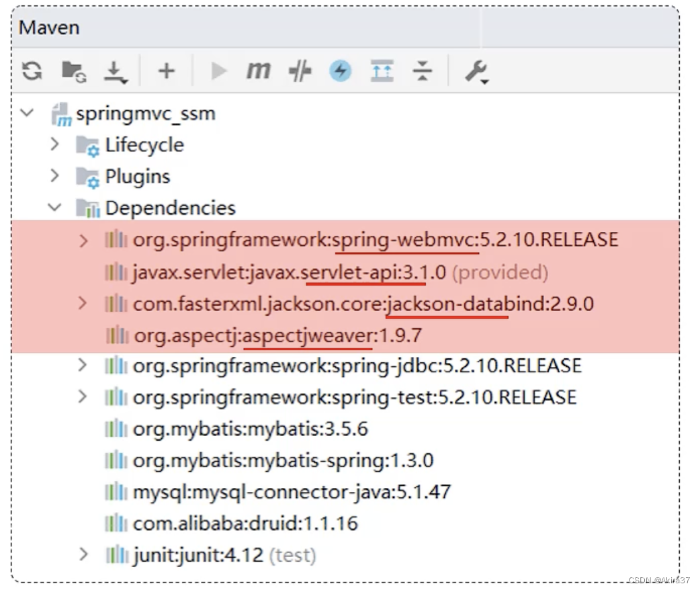Expand the Plugins node
This screenshot has height=590, width=700.
point(54,175)
